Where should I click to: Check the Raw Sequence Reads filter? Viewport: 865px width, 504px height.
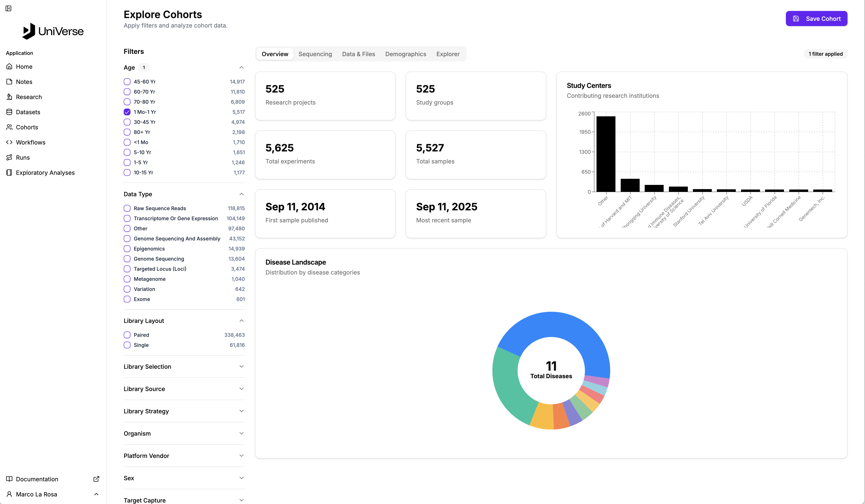[127, 208]
